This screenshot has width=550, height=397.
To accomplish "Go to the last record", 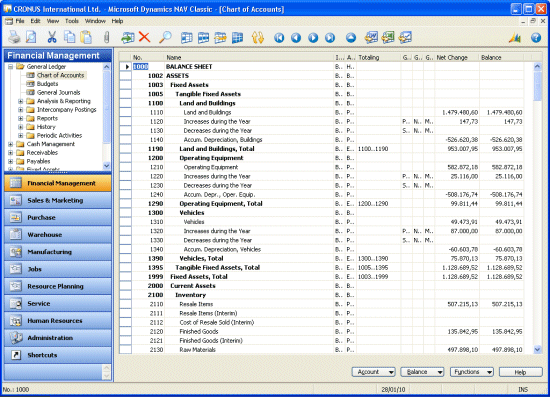I will [330, 38].
